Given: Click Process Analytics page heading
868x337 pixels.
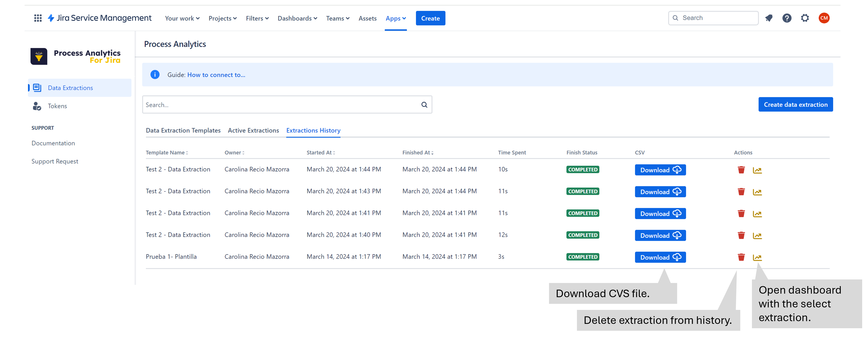Looking at the screenshot, I should [175, 44].
